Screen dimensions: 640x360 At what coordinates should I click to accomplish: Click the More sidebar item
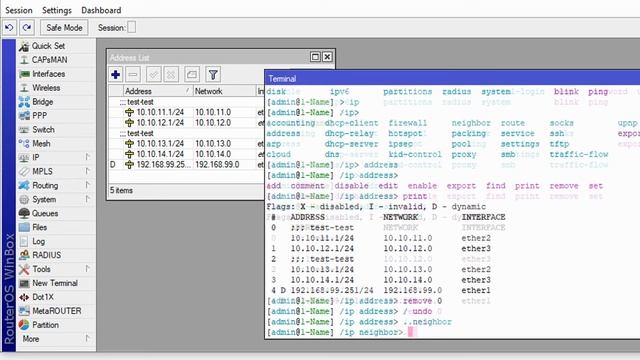point(56,339)
